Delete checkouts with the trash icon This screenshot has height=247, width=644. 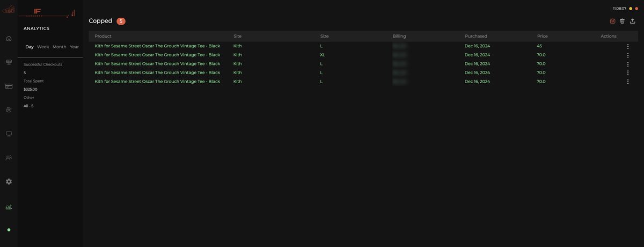click(x=623, y=21)
